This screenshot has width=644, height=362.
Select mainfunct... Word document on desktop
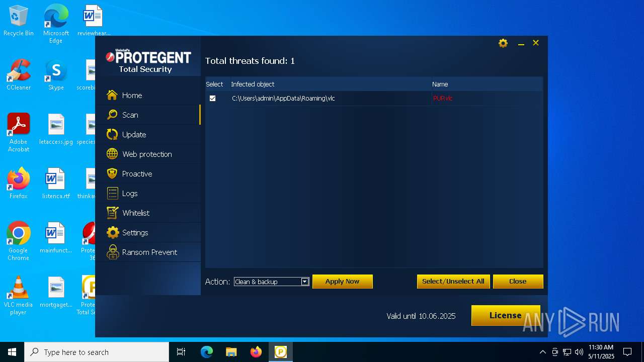click(x=56, y=238)
